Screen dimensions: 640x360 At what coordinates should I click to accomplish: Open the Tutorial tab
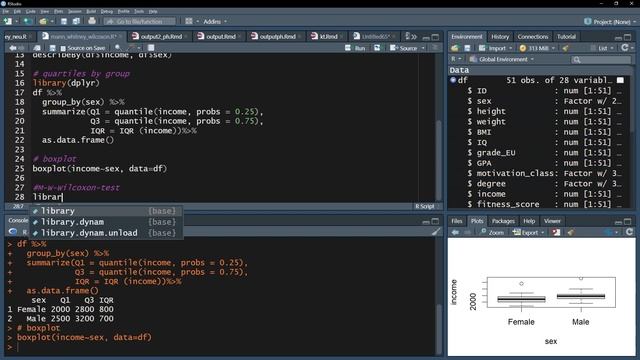(x=566, y=37)
